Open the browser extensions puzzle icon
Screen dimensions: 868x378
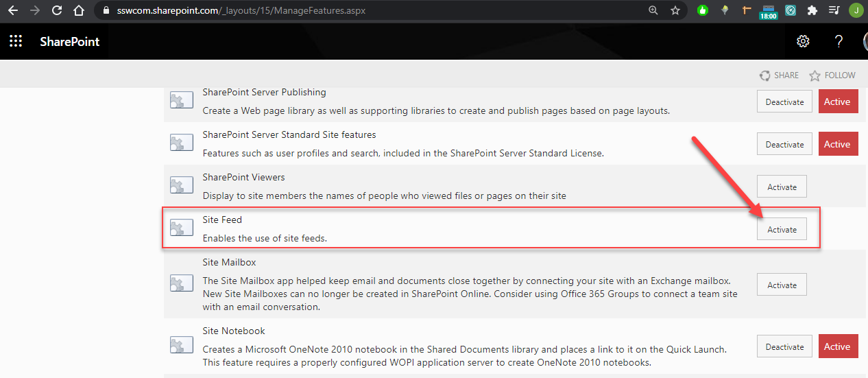pos(812,10)
